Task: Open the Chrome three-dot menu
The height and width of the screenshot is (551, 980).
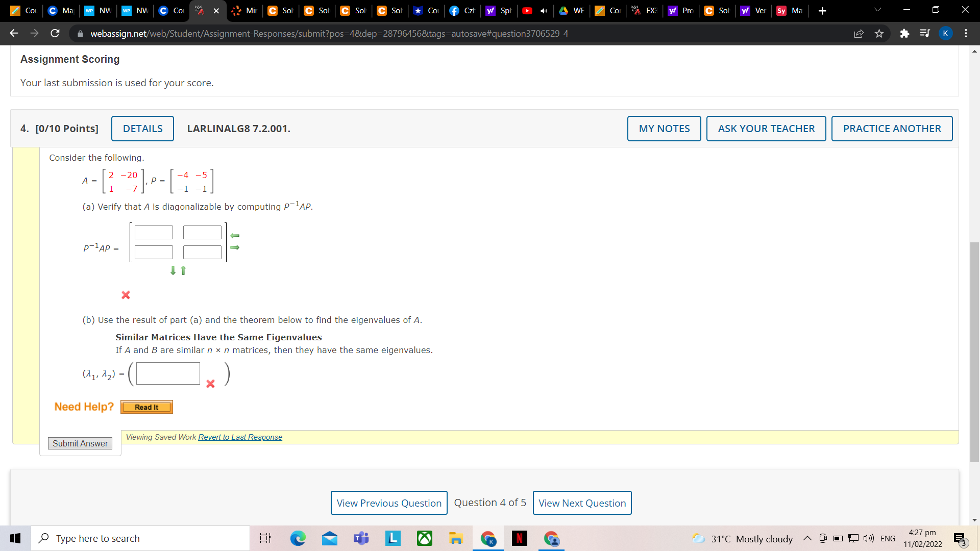Action: pyautogui.click(x=966, y=34)
